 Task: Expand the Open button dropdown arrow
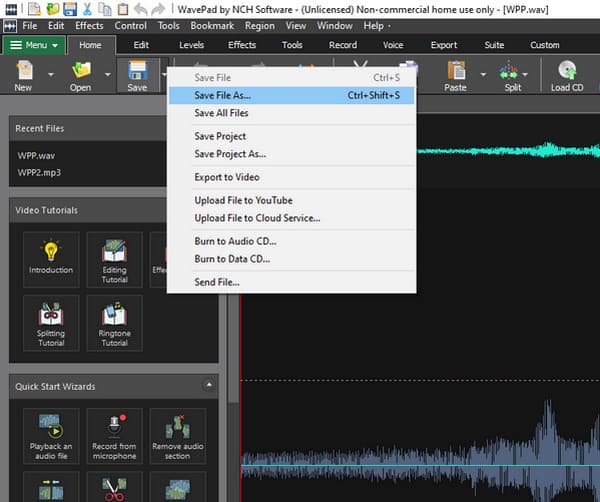[108, 75]
